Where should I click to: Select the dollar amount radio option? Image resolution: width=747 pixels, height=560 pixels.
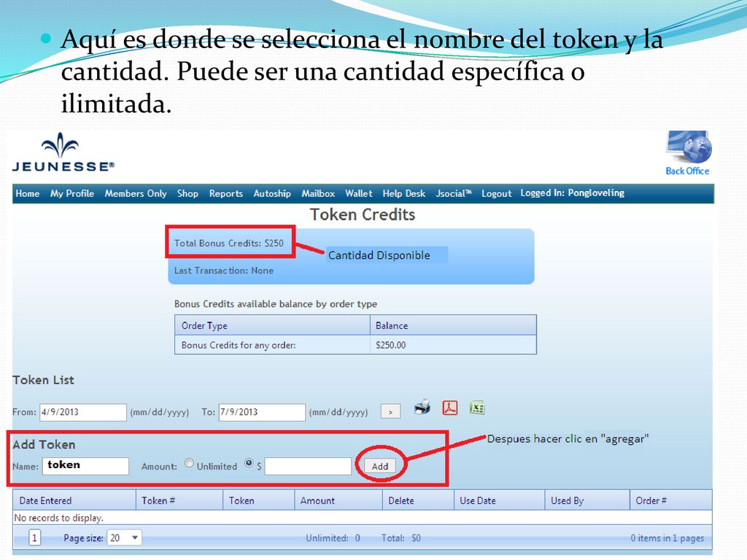point(249,463)
